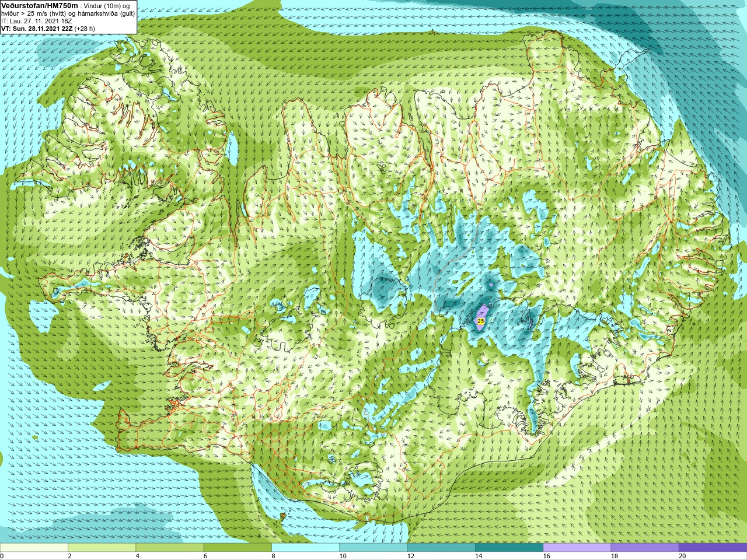Select the 'hviður > 25 m/s' description line
The height and width of the screenshot is (560, 747).
68,13
